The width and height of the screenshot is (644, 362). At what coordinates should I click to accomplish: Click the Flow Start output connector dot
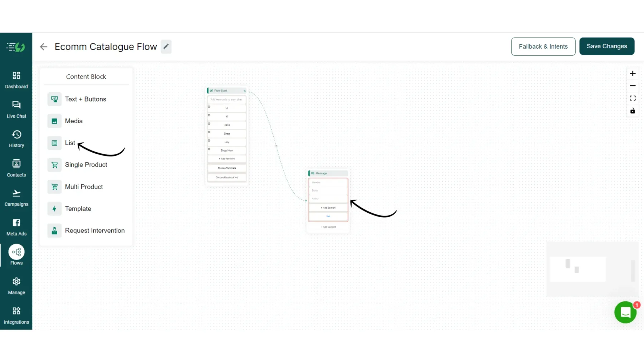point(245,91)
